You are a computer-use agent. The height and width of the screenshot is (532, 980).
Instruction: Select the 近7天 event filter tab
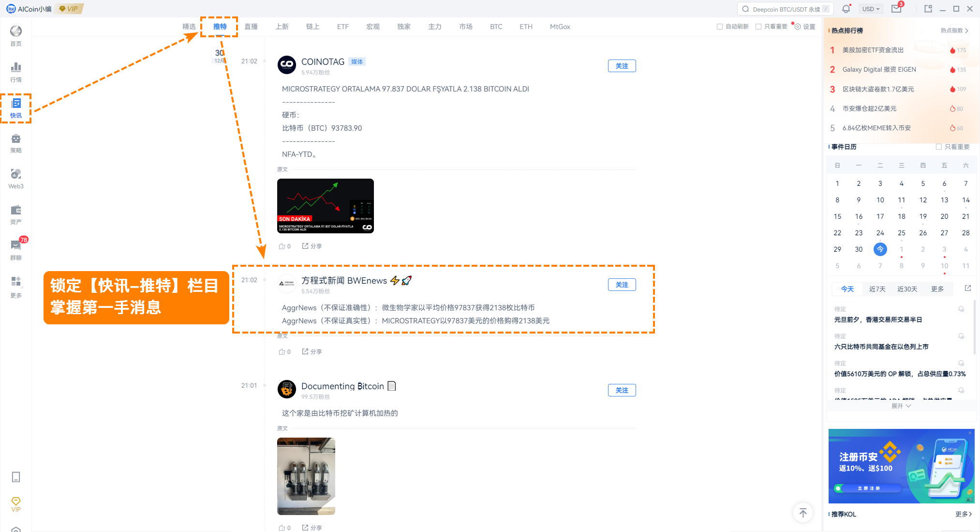(x=877, y=289)
